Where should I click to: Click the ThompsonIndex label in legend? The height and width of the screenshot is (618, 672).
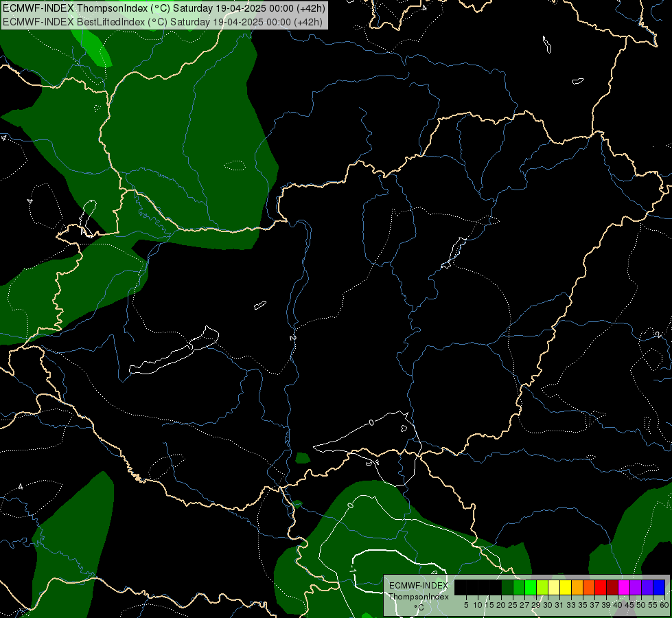click(419, 597)
